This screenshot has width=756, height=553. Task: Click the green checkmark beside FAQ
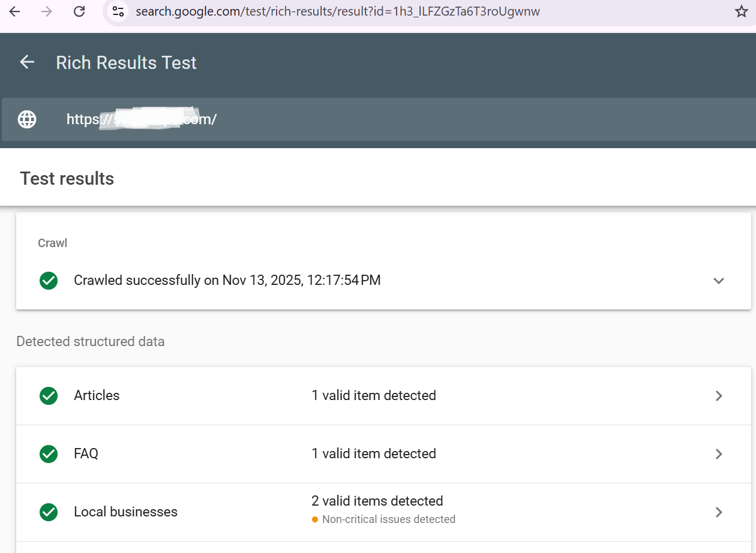point(49,454)
